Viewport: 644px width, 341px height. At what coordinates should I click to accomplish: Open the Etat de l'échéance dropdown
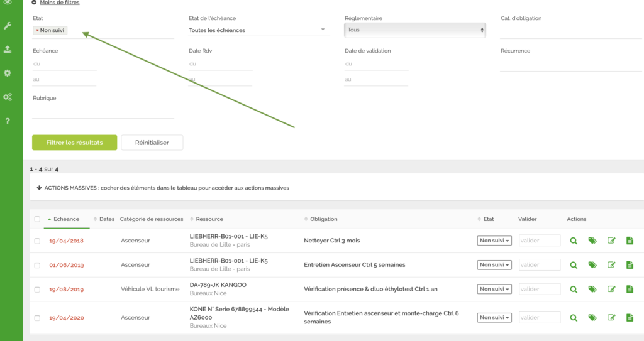[258, 30]
